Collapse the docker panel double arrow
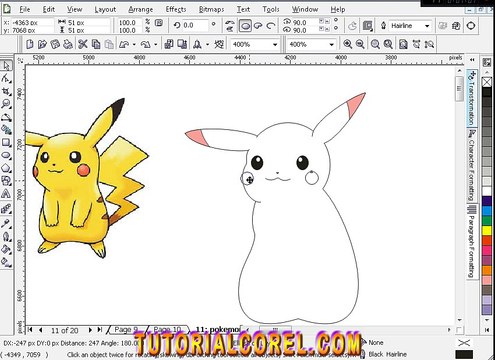 click(472, 60)
